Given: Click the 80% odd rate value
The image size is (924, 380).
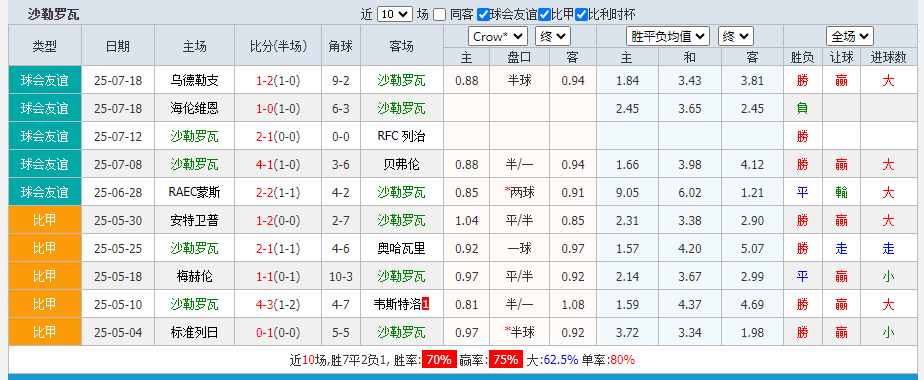Looking at the screenshot, I should [x=622, y=359].
